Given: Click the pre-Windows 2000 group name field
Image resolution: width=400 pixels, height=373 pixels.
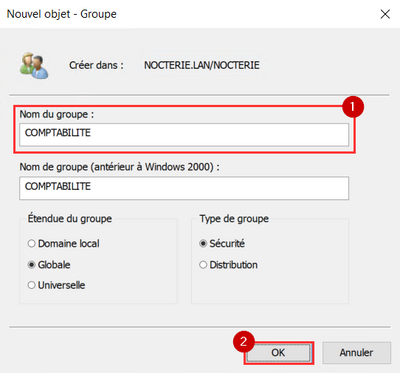Looking at the screenshot, I should point(184,188).
